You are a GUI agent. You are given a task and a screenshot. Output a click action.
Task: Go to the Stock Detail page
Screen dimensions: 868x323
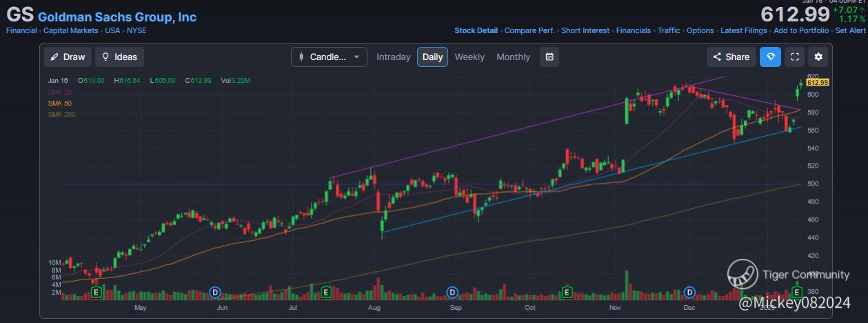tap(476, 30)
